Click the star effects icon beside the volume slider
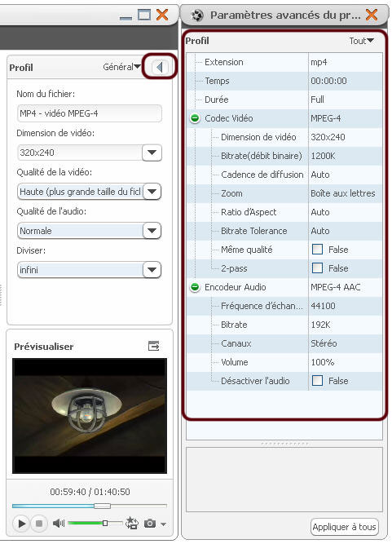 click(x=132, y=523)
